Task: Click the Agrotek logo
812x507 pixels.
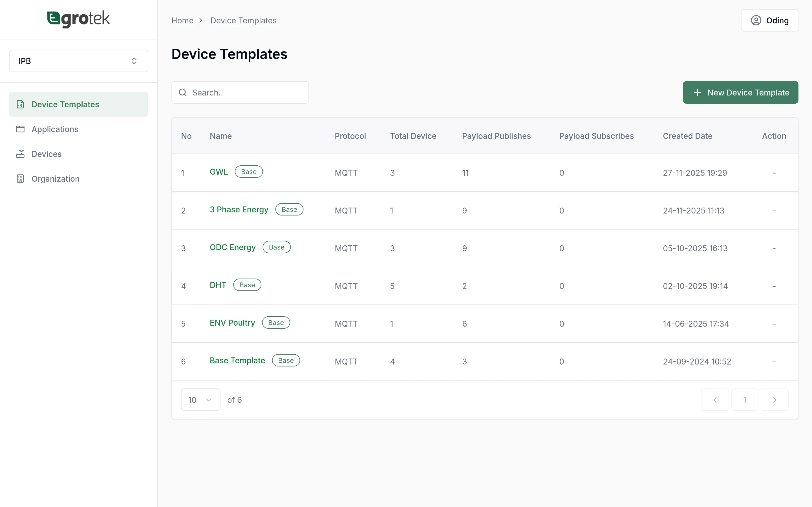Action: point(78,19)
